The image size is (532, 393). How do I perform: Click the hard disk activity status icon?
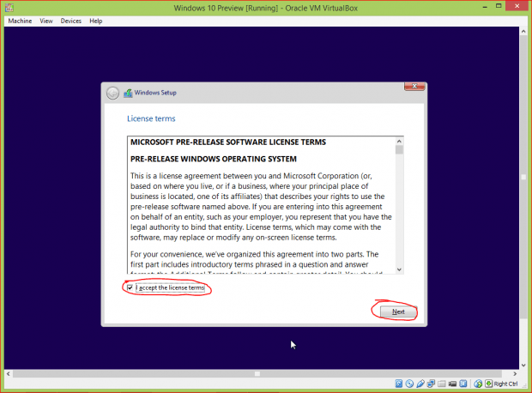pos(399,384)
